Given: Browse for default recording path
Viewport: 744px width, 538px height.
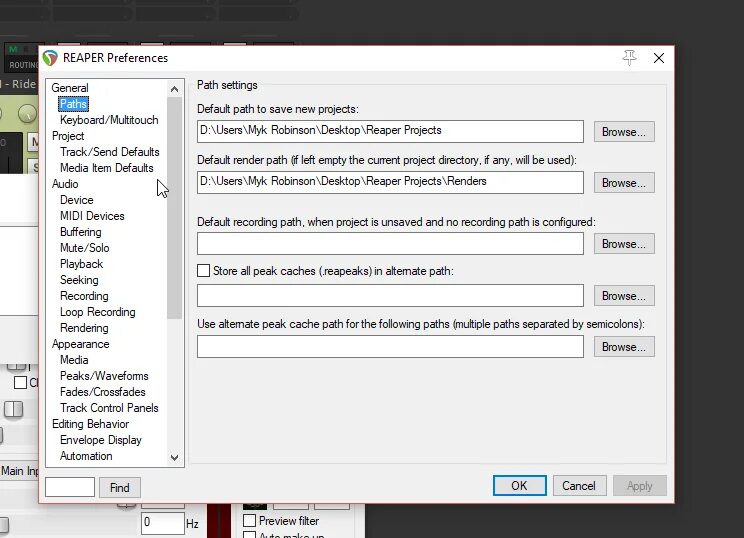Looking at the screenshot, I should coord(624,244).
